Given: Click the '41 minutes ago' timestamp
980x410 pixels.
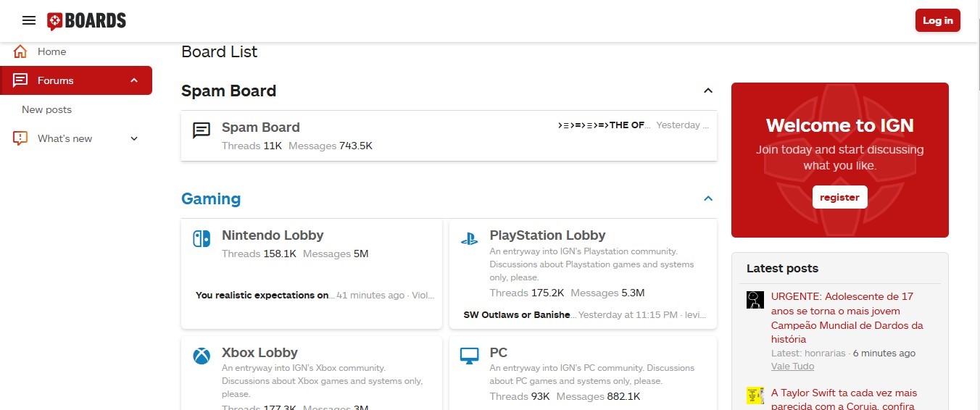Looking at the screenshot, I should [x=370, y=296].
